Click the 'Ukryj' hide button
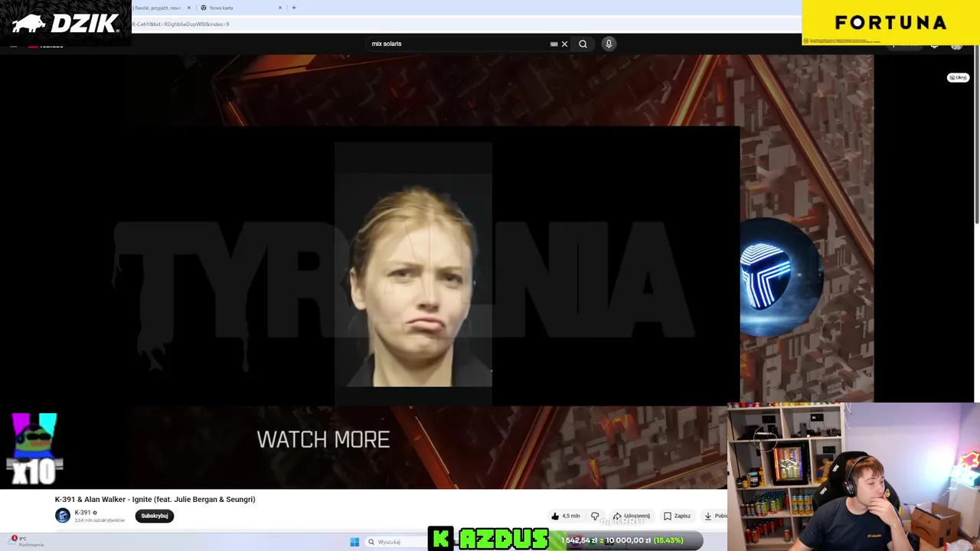Screen dimensions: 980x551 point(958,77)
